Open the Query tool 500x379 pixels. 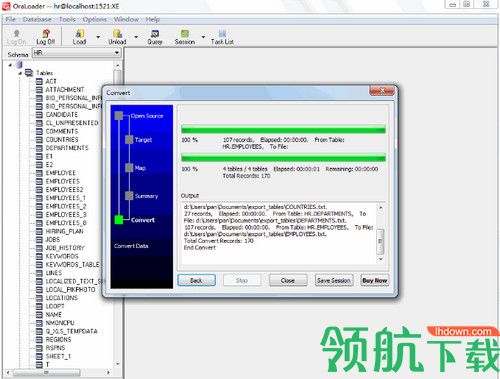155,37
